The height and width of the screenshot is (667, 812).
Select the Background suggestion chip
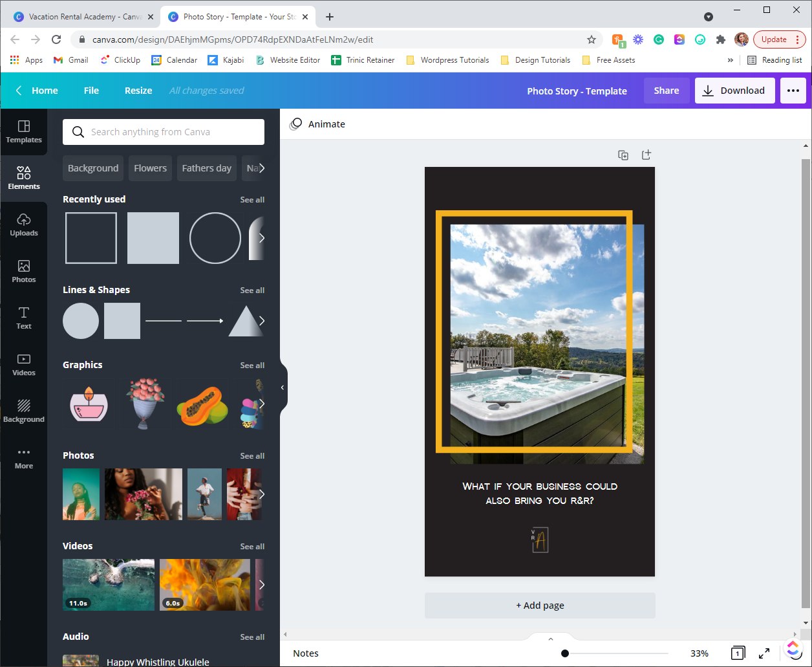(93, 168)
